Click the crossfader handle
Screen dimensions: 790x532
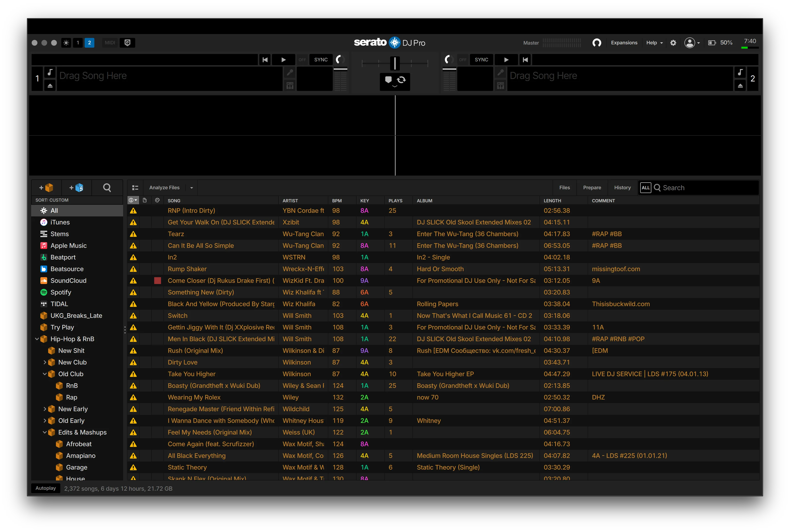pyautogui.click(x=395, y=63)
